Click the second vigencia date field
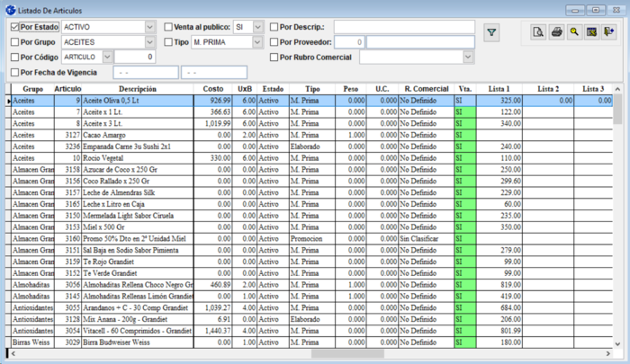Viewport: 630px width, 364px height. pos(214,73)
